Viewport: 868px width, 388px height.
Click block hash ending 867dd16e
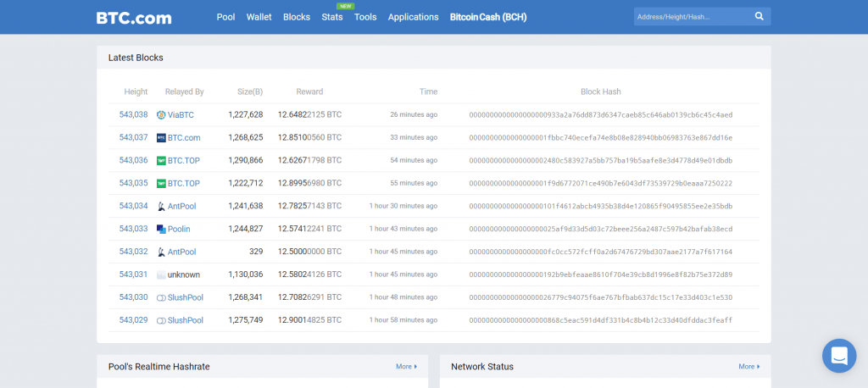(x=601, y=138)
